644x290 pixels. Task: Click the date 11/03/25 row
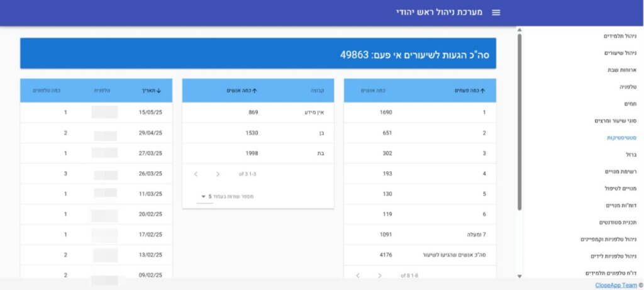(96, 194)
